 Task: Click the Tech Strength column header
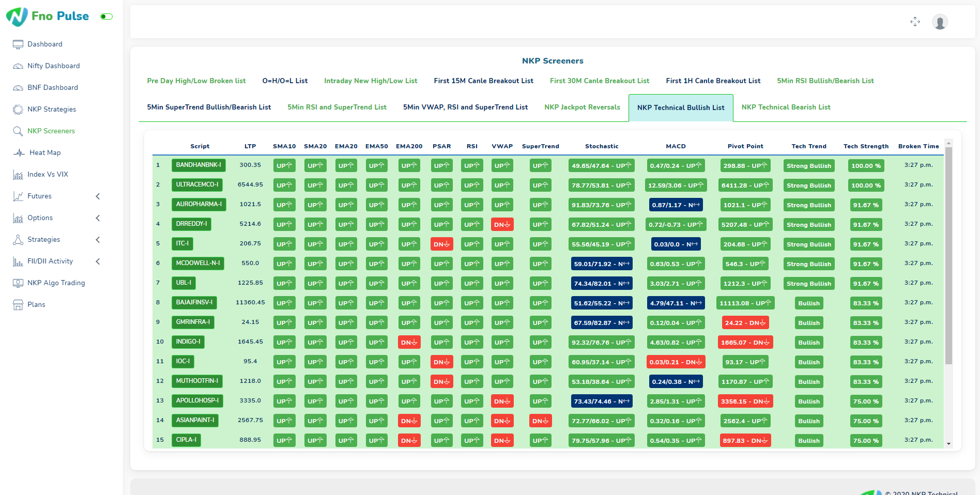866,146
